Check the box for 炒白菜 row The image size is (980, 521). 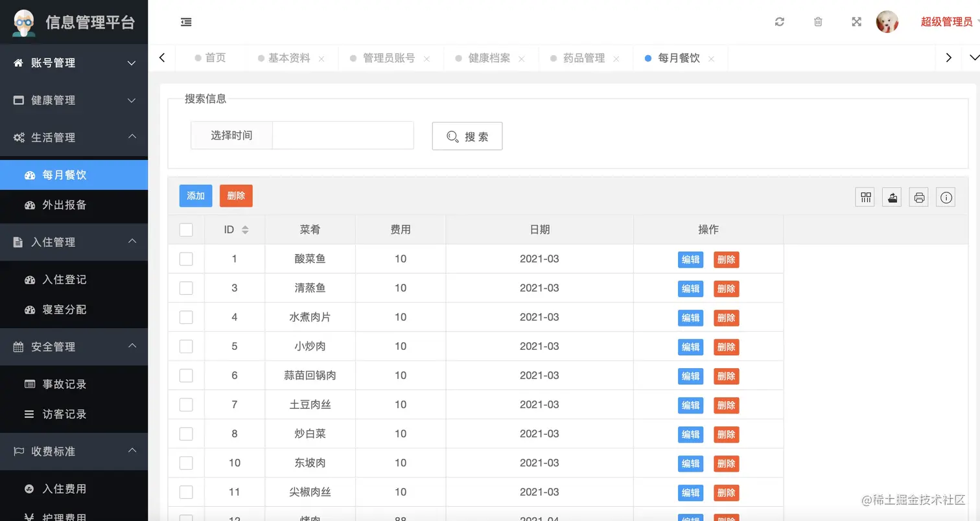tap(186, 434)
